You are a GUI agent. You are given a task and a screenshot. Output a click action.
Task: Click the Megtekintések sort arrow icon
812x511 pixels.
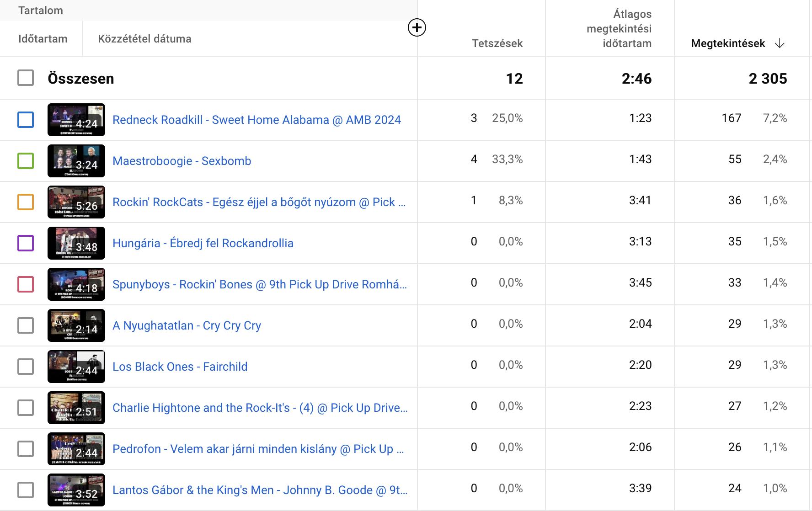point(780,43)
